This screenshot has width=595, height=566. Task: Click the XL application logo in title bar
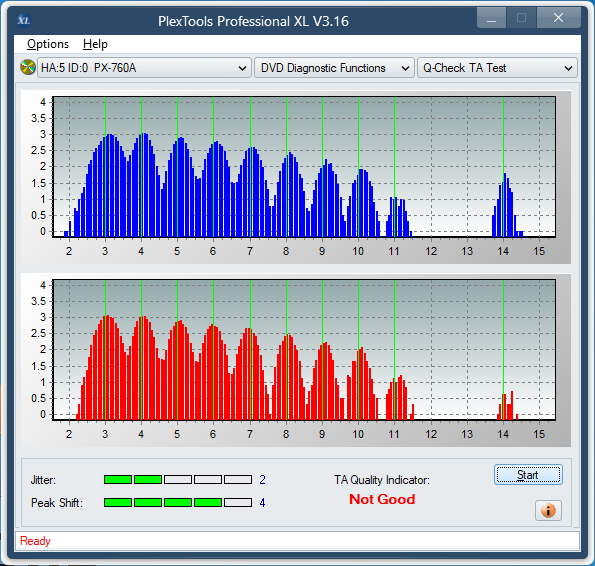[x=24, y=20]
